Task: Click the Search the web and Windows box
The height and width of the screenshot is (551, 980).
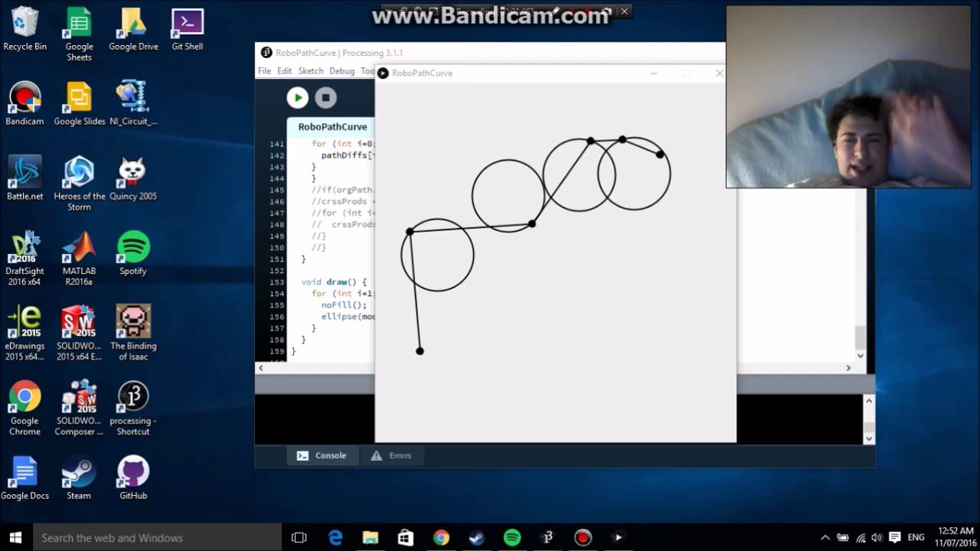Action: pos(156,537)
